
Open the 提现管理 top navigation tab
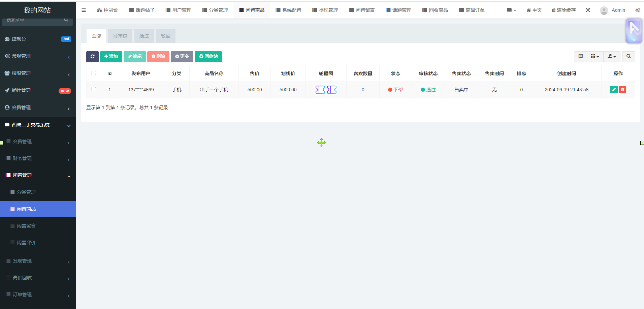325,10
